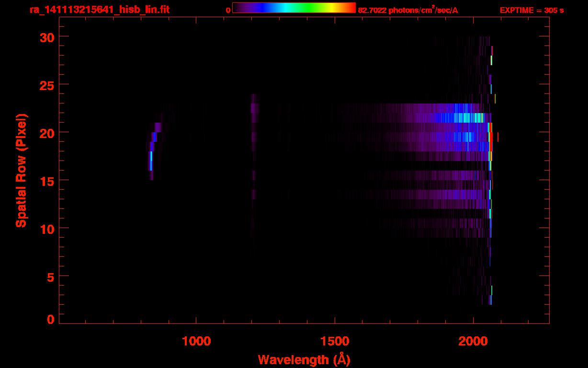The image size is (588, 368).
Task: Click the EXPTIME = 305 s label
Action: coord(531,10)
